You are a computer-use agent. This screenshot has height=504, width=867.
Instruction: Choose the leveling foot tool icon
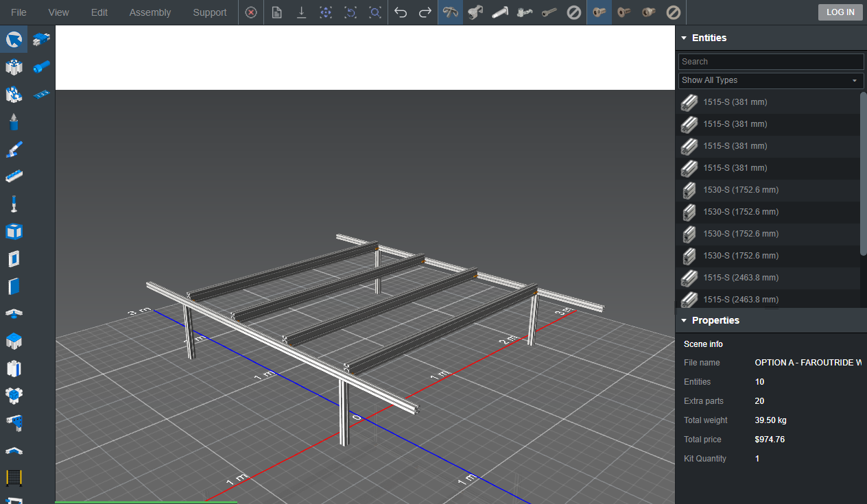coord(14,204)
